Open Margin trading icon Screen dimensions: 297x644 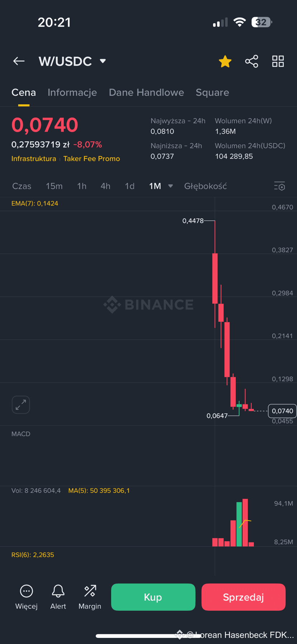point(90,591)
